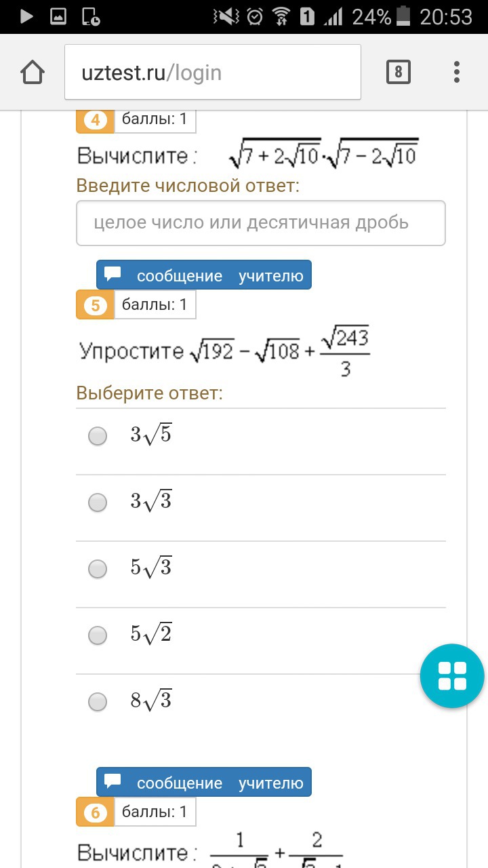This screenshot has width=488, height=868.
Task: Open the tab switcher showing 8 tabs
Action: (x=399, y=72)
